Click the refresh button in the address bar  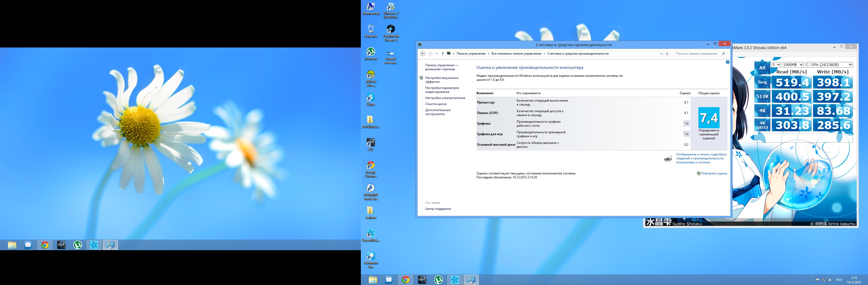point(667,54)
